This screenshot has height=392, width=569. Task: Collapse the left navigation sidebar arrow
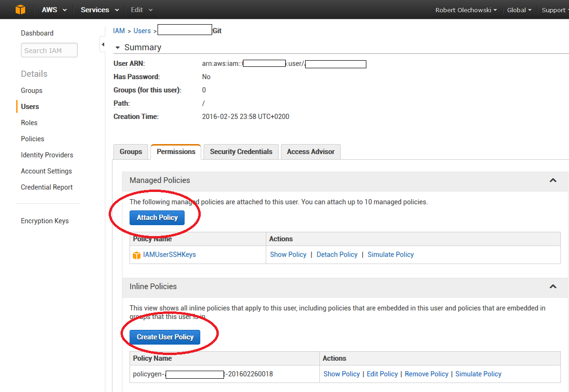[x=103, y=45]
